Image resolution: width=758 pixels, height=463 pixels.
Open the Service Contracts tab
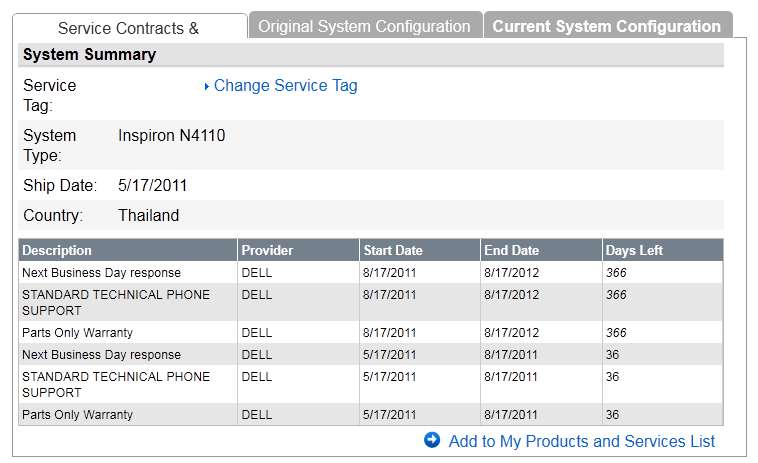pos(128,28)
